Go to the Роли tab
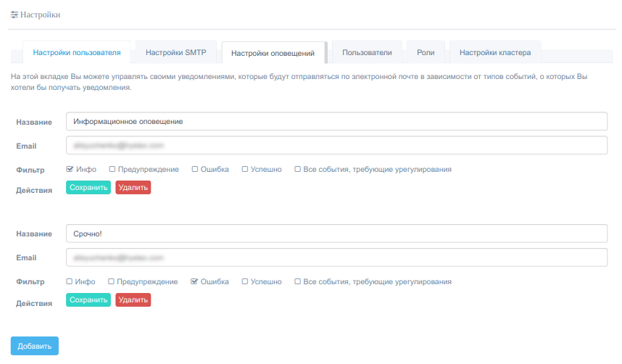622x364 pixels. coord(426,52)
